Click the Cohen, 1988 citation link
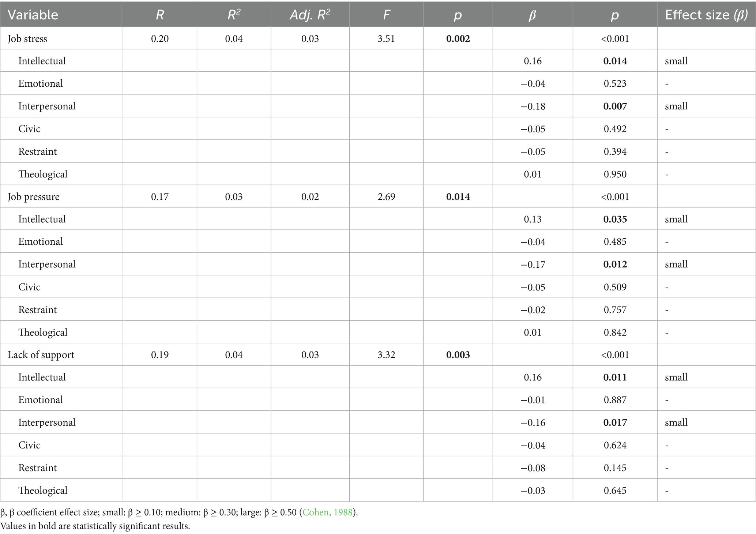Viewport: 756px width, 534px height. 327,512
